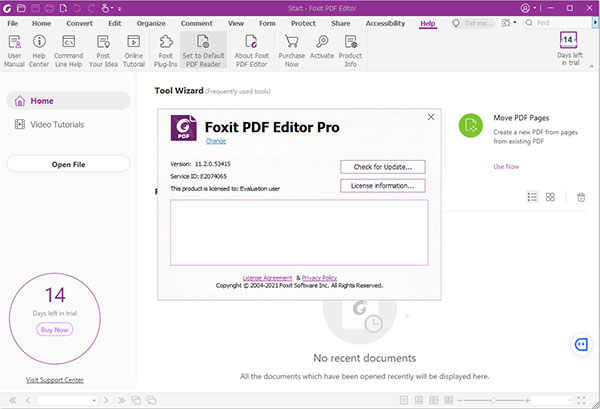Switch to the Accessibility tab
Screen dimensions: 600x409
(385, 23)
